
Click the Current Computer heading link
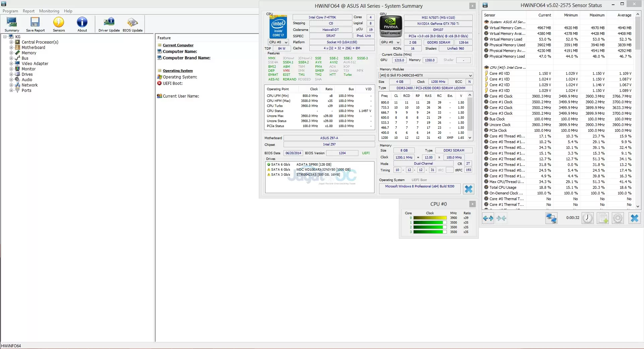(178, 45)
